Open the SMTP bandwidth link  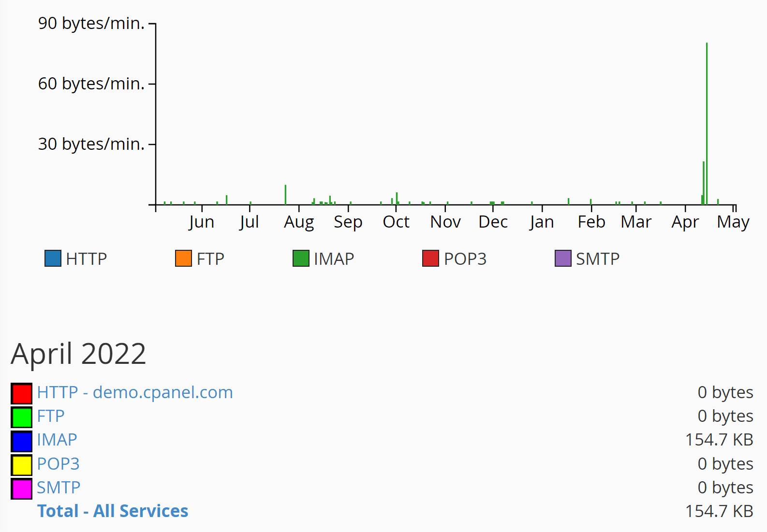pyautogui.click(x=59, y=488)
